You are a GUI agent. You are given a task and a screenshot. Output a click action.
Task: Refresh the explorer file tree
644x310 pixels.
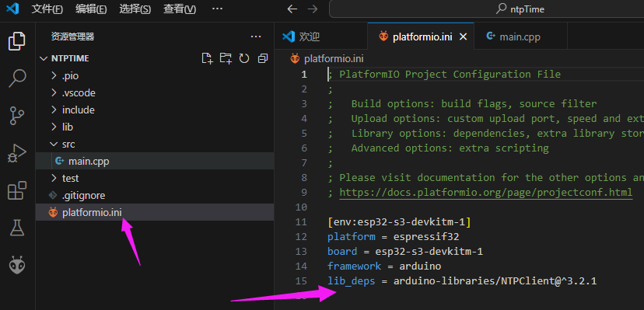pyautogui.click(x=244, y=58)
